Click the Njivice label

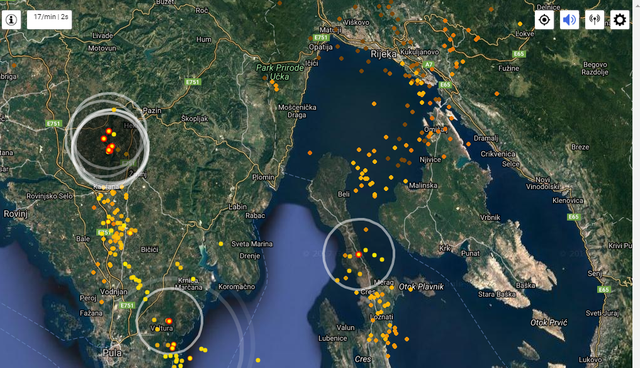click(430, 160)
